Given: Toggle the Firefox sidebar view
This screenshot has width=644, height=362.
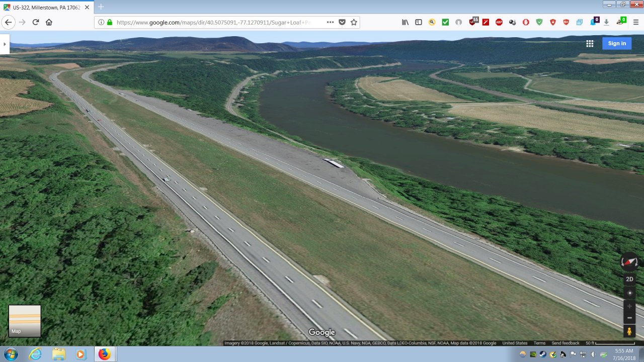Looking at the screenshot, I should pyautogui.click(x=418, y=22).
